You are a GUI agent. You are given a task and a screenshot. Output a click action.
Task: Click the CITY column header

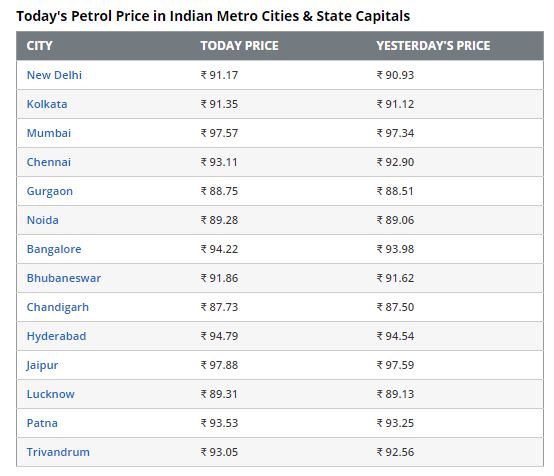39,46
